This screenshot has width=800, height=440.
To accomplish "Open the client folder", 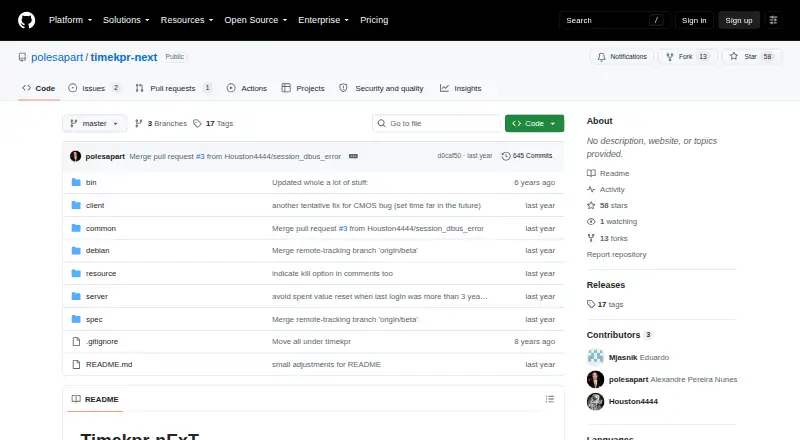I will point(95,205).
